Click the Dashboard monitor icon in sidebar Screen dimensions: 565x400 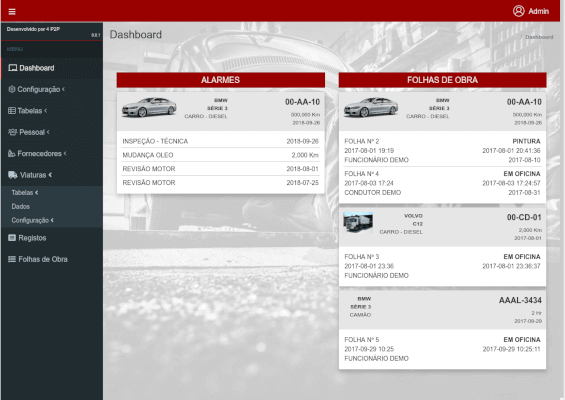coord(13,68)
